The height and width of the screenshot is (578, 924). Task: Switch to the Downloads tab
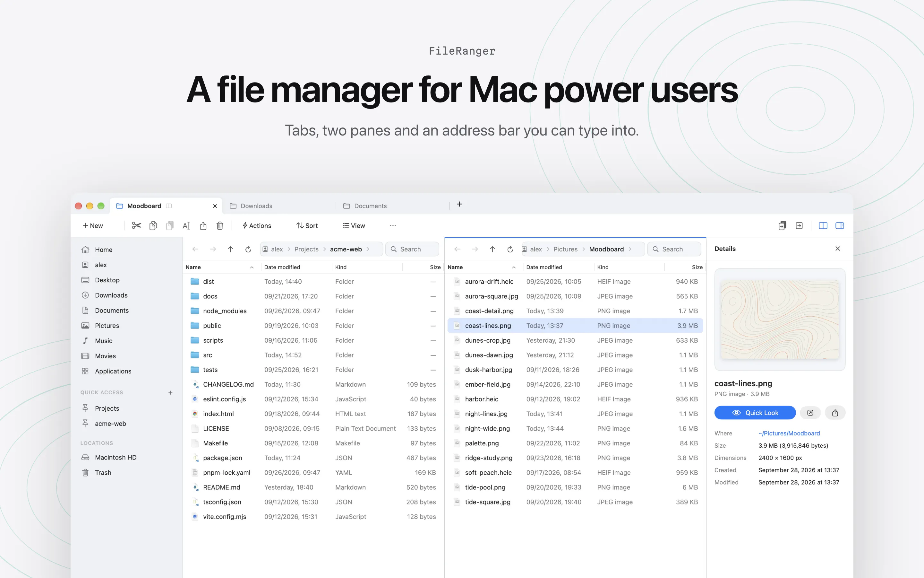280,206
